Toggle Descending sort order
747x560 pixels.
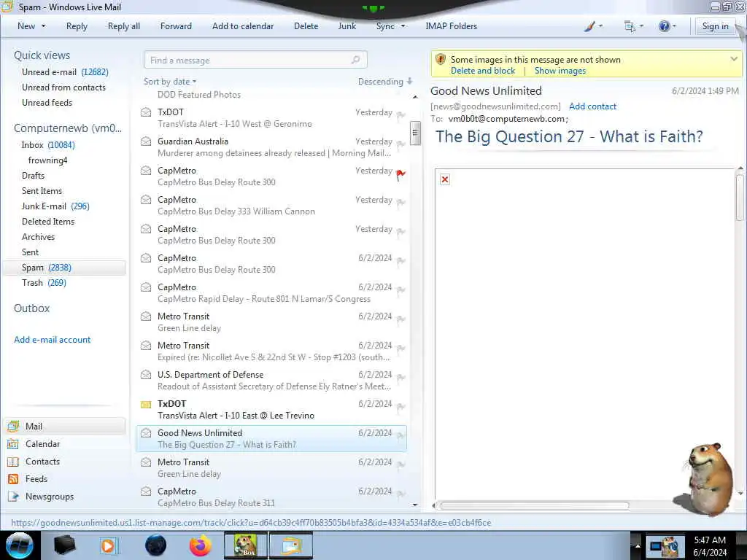[385, 82]
